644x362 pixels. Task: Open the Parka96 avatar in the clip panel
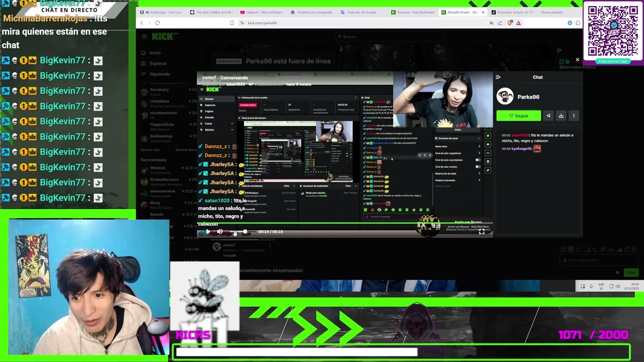click(505, 97)
